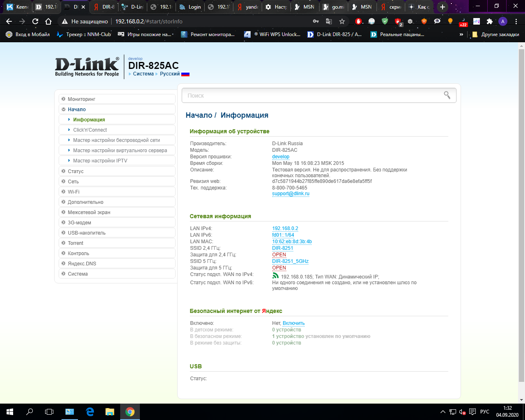Click the support@dlink.ru email link

[291, 194]
